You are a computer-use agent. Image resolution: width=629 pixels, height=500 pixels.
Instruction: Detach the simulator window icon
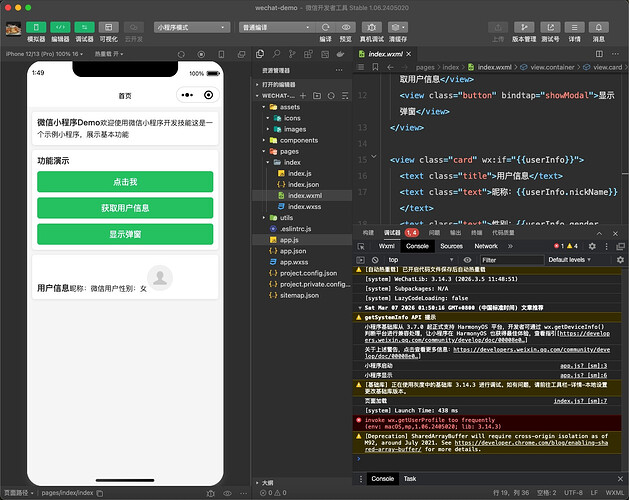(x=241, y=54)
